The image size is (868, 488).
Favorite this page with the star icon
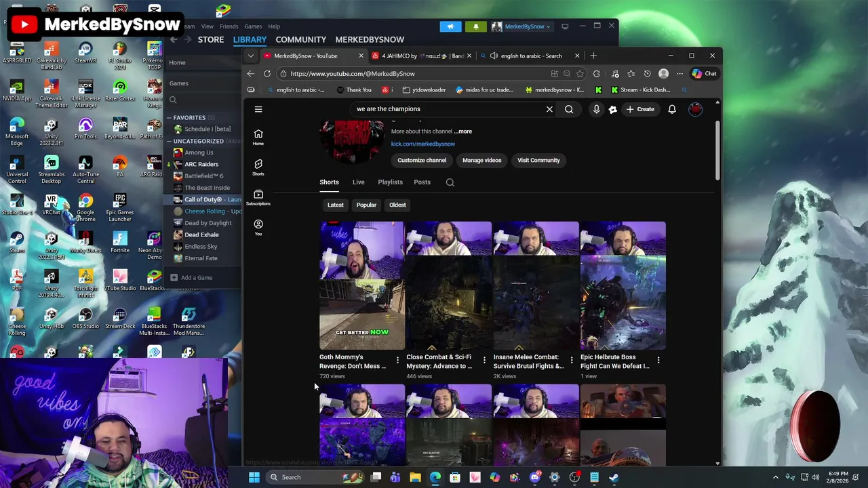click(x=580, y=74)
